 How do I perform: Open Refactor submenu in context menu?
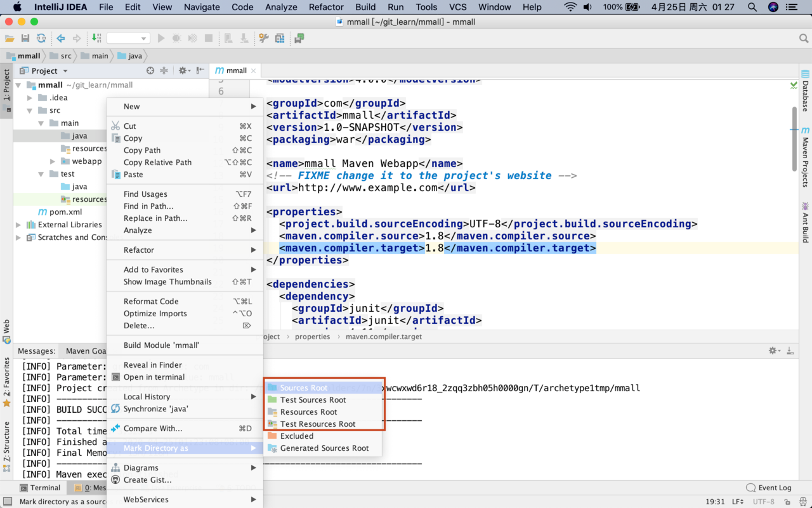(185, 250)
